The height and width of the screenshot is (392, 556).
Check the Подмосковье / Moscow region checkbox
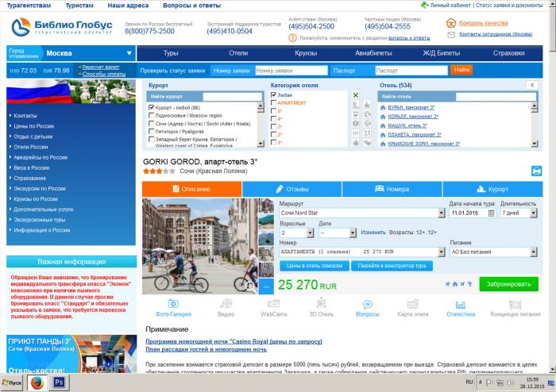tap(152, 115)
